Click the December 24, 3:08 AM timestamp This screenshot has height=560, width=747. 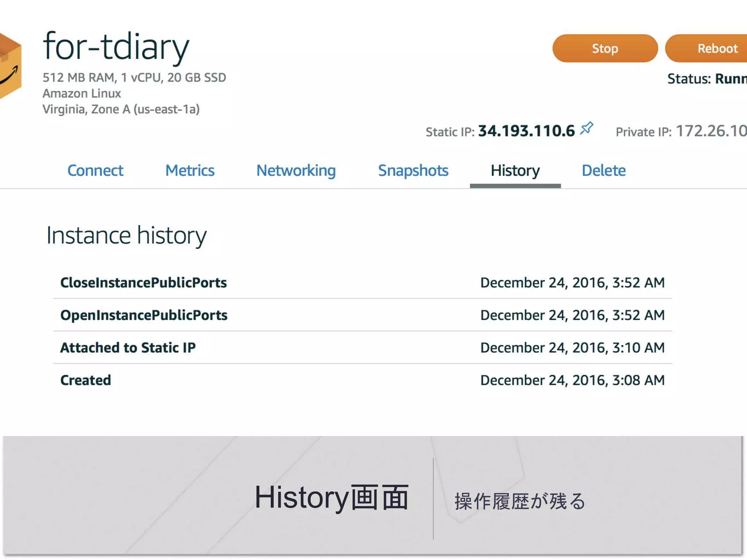pyautogui.click(x=572, y=380)
